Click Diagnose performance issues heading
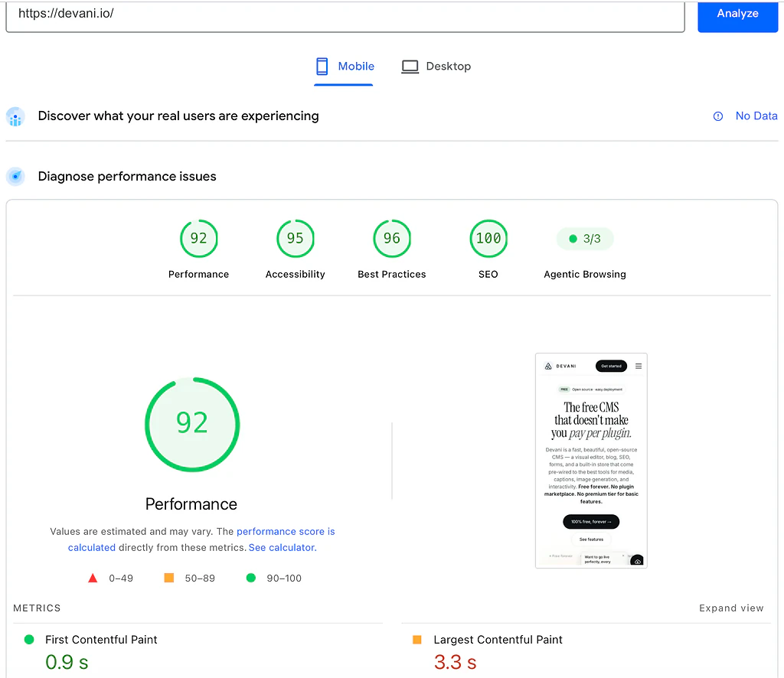Image resolution: width=784 pixels, height=678 pixels. [127, 176]
